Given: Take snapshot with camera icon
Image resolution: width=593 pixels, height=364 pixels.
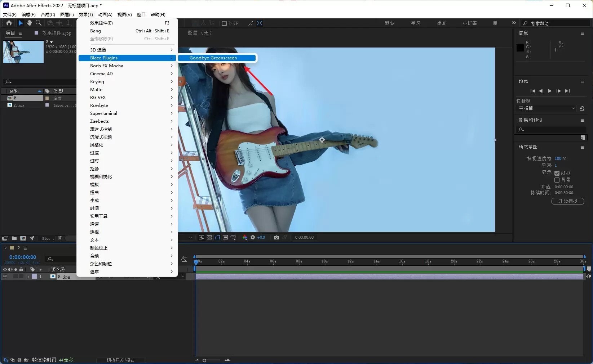Looking at the screenshot, I should coord(276,237).
